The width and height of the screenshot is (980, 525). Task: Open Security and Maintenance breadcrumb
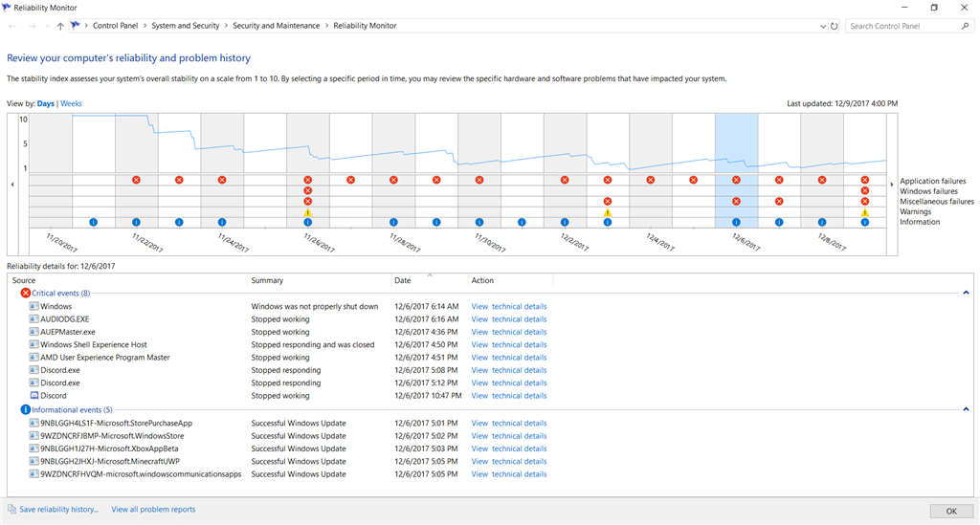(x=277, y=26)
